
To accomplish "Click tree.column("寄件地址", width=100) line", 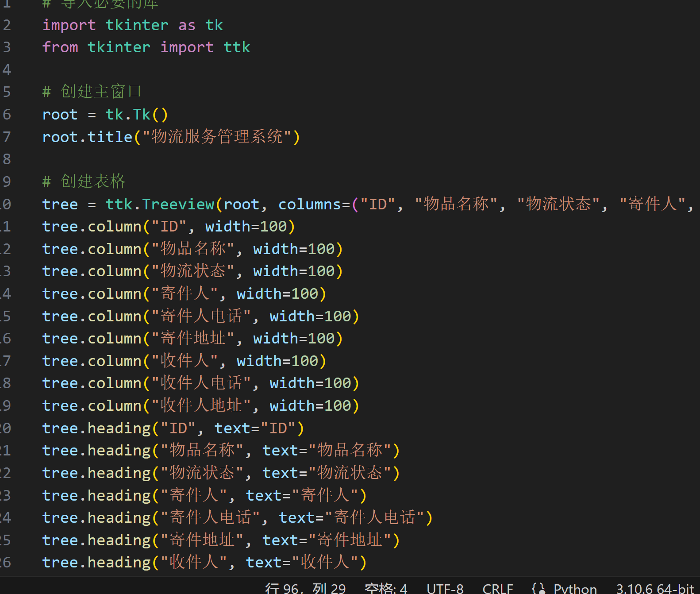I will tap(192, 338).
